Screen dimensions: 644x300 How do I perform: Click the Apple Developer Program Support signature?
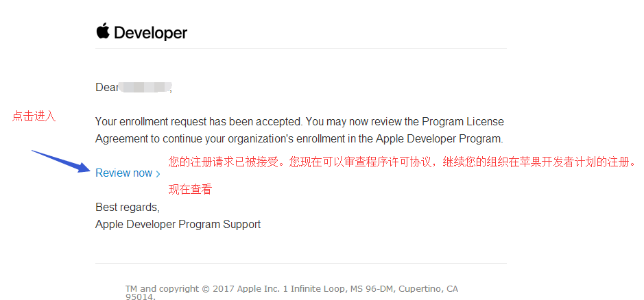coord(178,224)
